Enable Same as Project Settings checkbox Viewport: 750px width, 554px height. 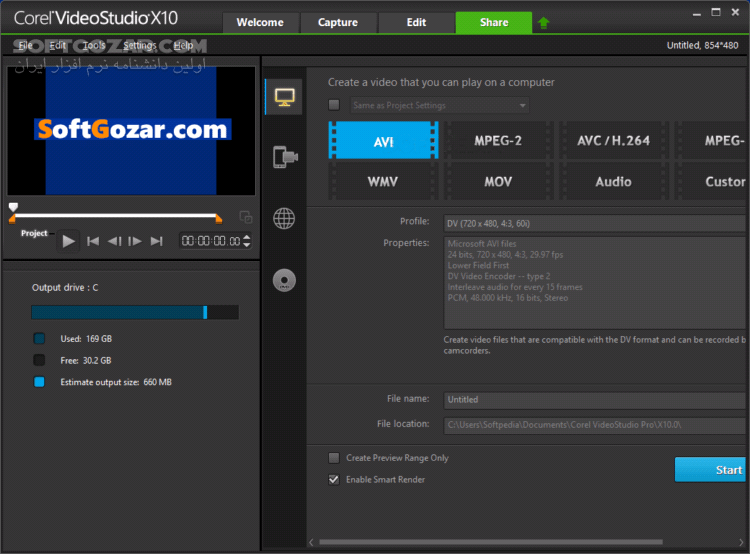click(334, 105)
